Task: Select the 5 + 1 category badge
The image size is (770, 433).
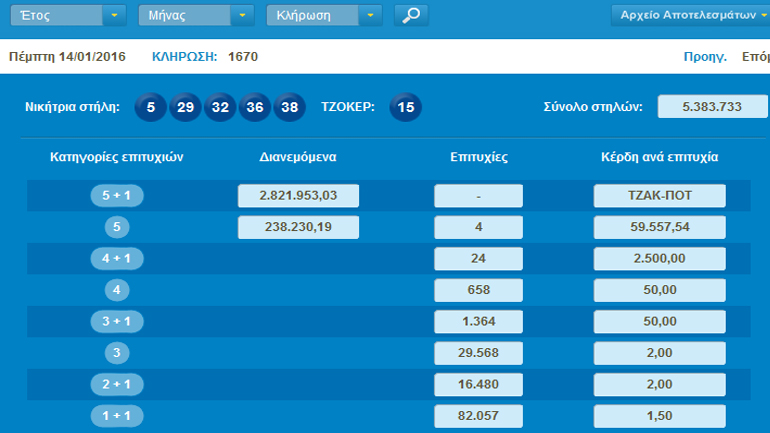Action: pyautogui.click(x=117, y=196)
